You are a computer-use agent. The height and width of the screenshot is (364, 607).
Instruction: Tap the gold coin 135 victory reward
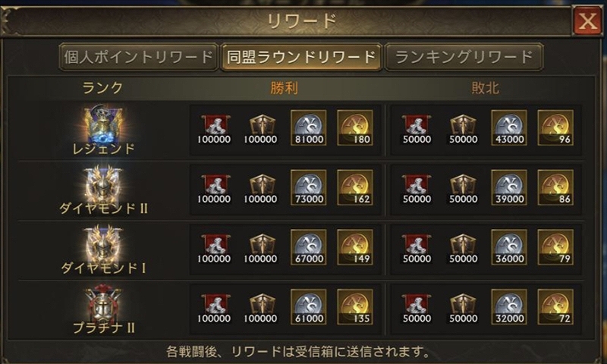(355, 307)
